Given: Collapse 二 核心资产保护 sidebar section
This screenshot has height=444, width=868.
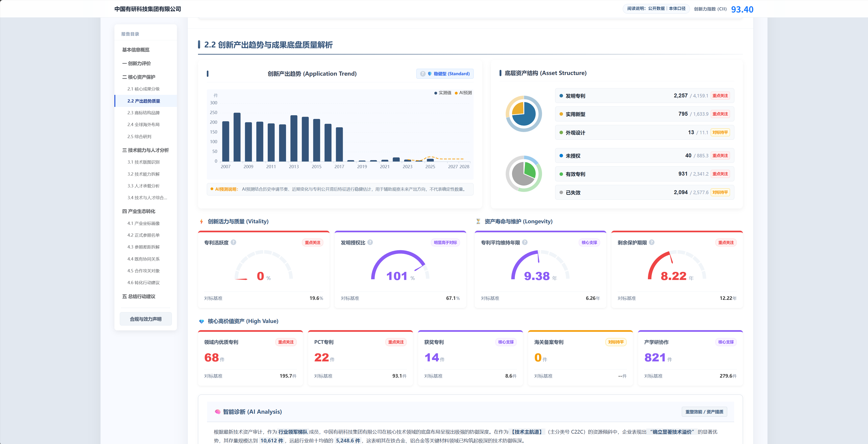Looking at the screenshot, I should [x=138, y=77].
